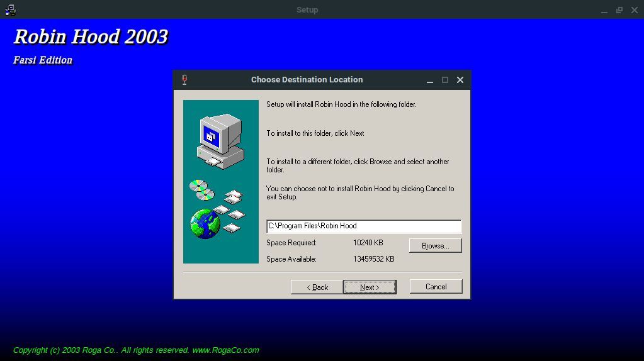Maximize the Choose Destination Location dialog
Viewport: 644px width, 361px height.
pyautogui.click(x=445, y=80)
